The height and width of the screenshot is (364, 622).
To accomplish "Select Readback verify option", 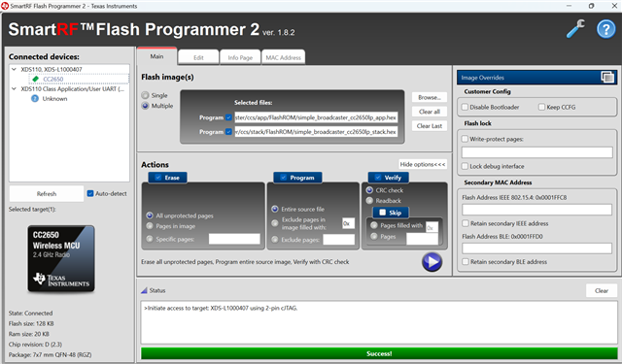I will [369, 200].
